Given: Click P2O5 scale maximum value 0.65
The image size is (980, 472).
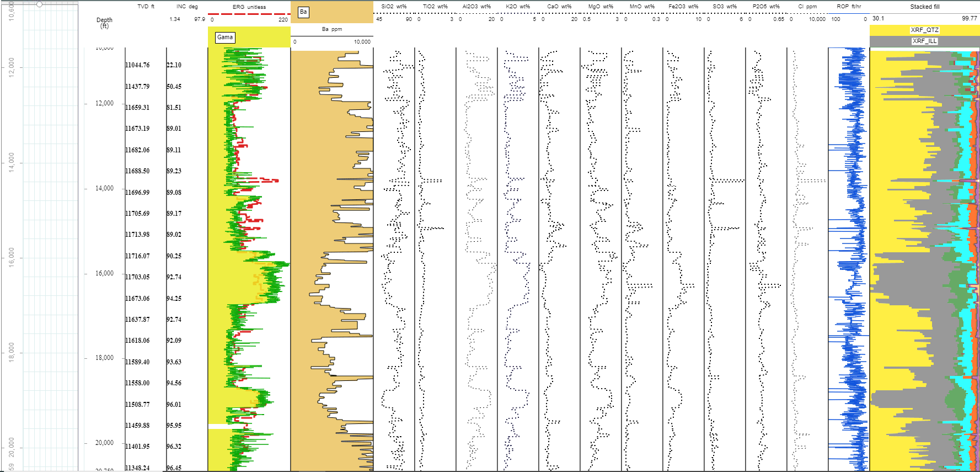Looking at the screenshot, I should coord(778,19).
